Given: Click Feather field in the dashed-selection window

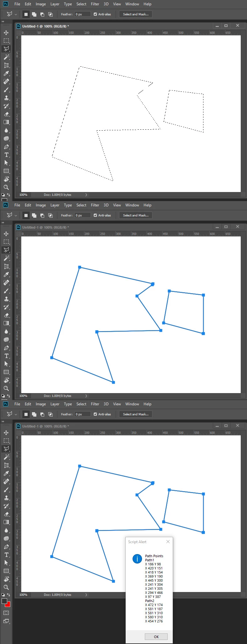Looking at the screenshot, I should point(82,14).
